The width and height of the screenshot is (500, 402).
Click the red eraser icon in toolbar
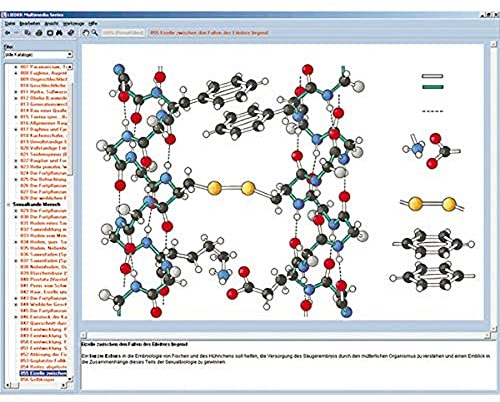coord(70,33)
